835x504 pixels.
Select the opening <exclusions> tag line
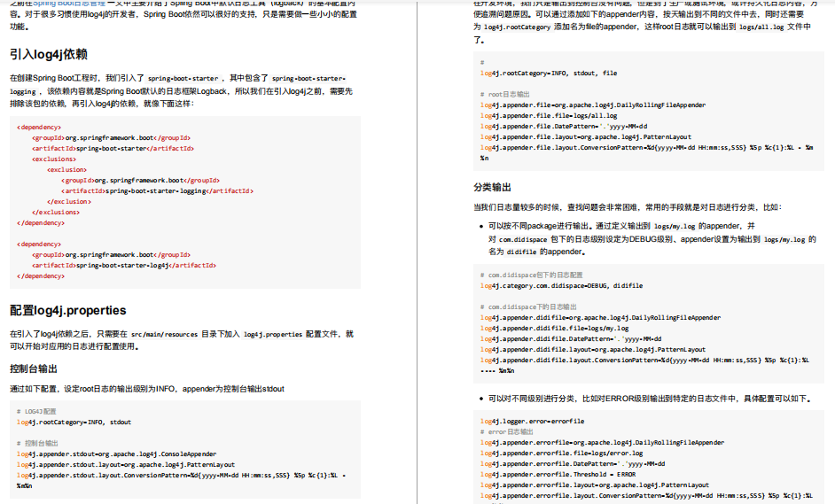coord(54,159)
